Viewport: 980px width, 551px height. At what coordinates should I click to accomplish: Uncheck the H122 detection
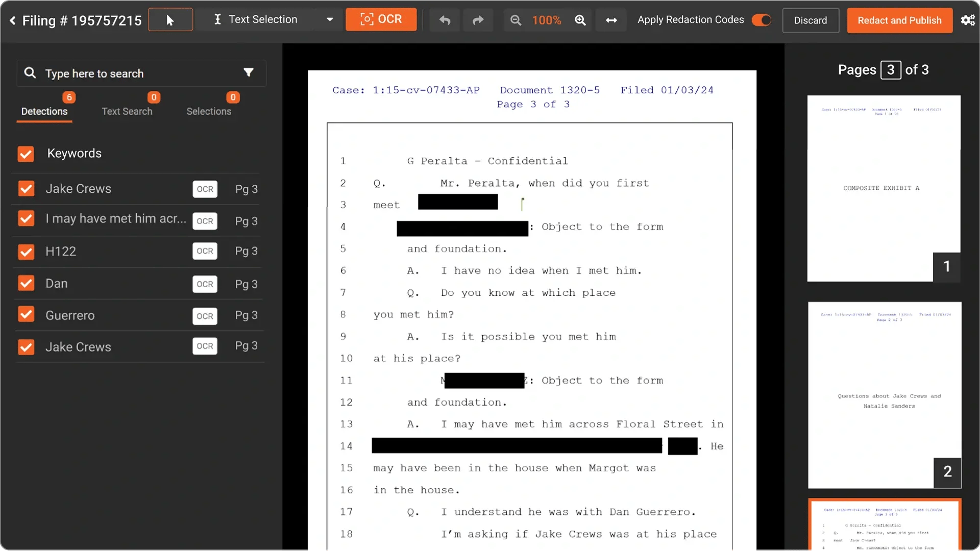point(26,252)
